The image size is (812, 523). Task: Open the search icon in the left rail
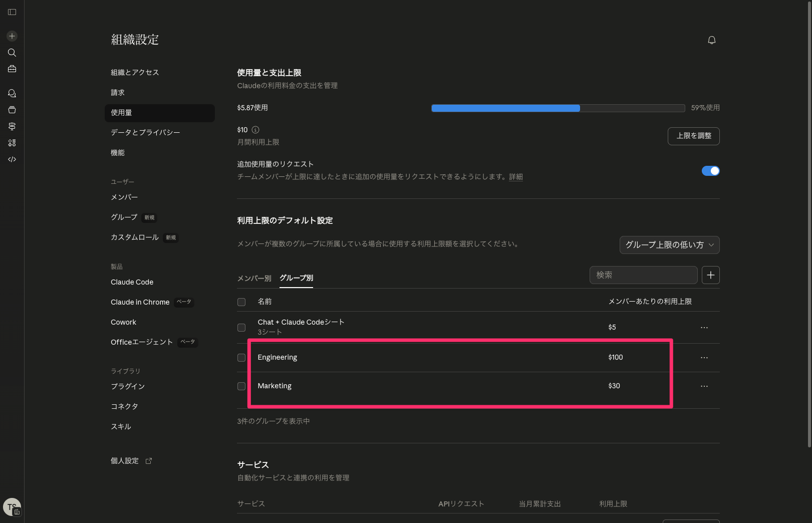tap(12, 53)
